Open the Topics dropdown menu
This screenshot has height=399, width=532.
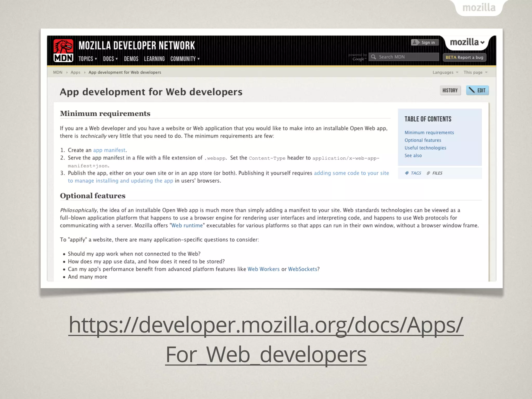88,59
